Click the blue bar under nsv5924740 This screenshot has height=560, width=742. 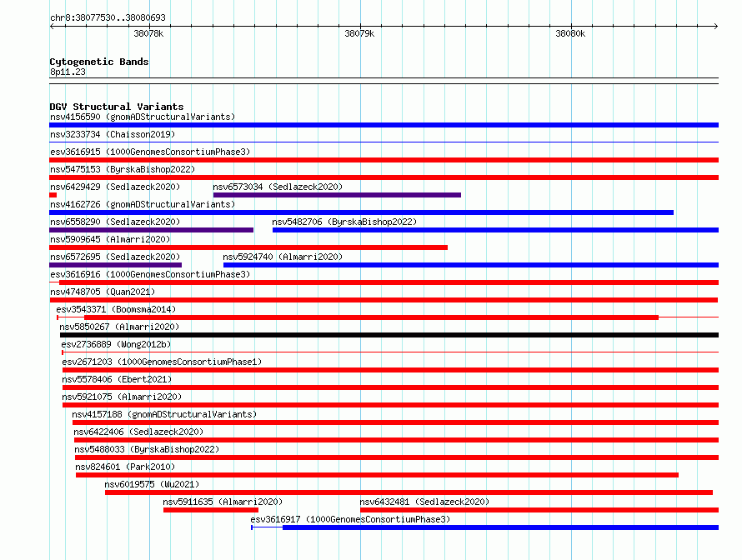(471, 265)
